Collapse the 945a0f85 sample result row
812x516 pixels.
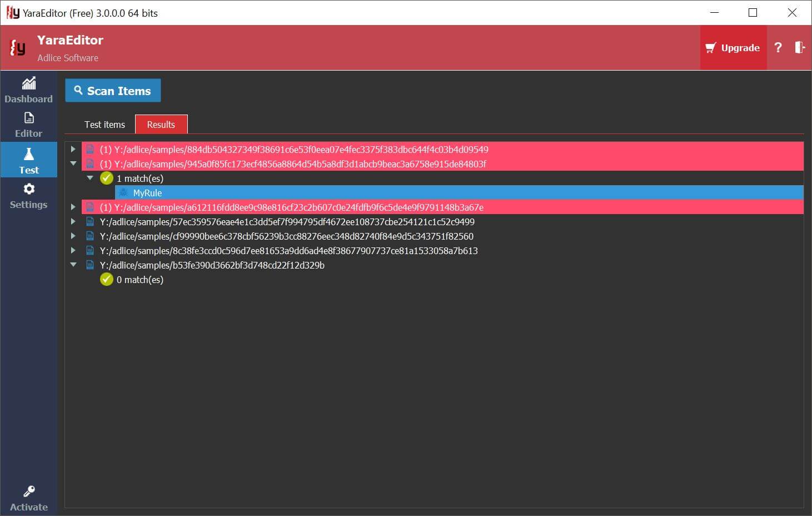[x=73, y=164]
